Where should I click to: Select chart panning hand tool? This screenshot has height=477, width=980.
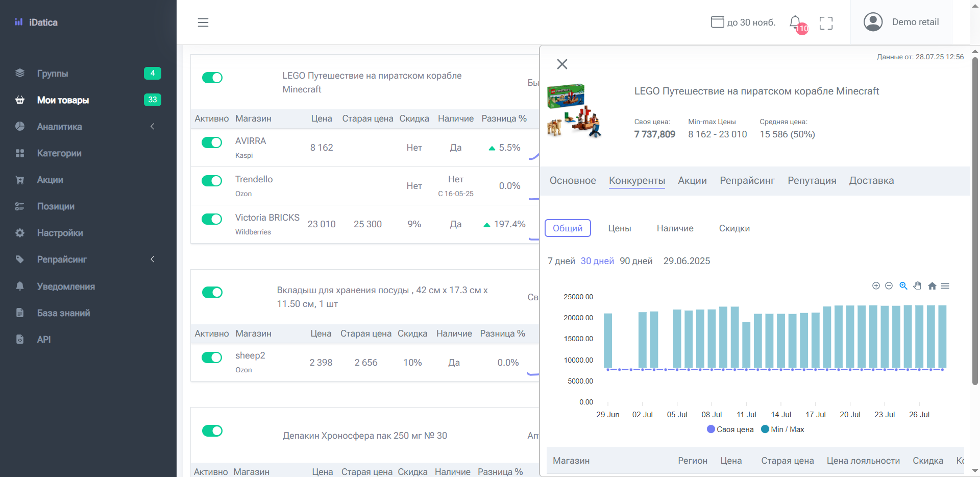(x=917, y=286)
